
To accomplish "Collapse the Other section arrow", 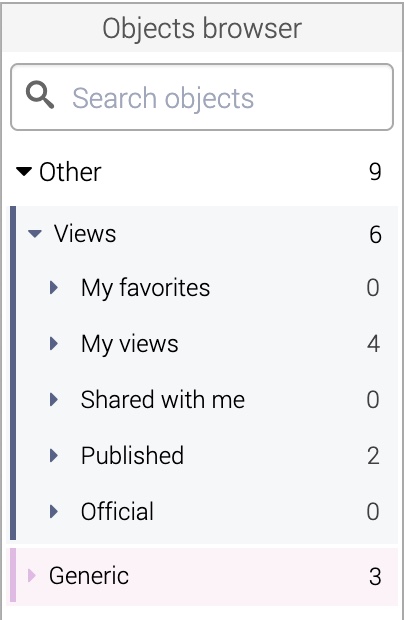I will (24, 172).
